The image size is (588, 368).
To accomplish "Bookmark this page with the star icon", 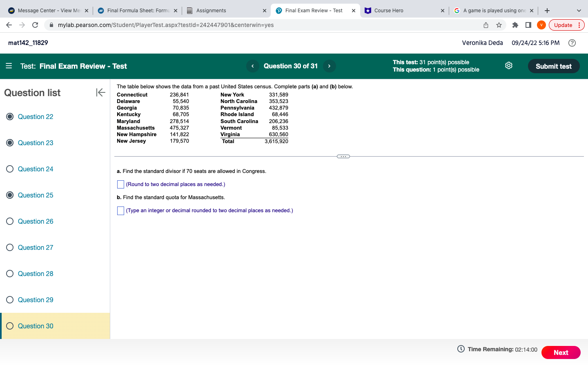I will coord(499,25).
